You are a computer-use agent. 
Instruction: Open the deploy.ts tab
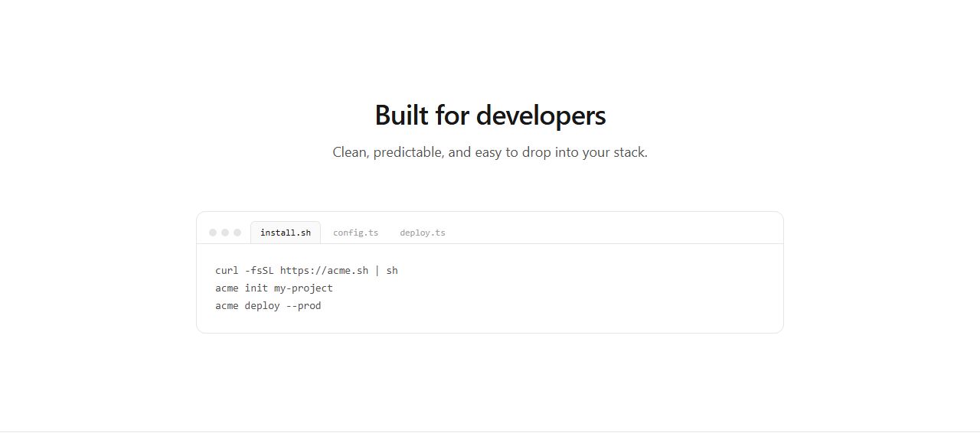(x=422, y=233)
